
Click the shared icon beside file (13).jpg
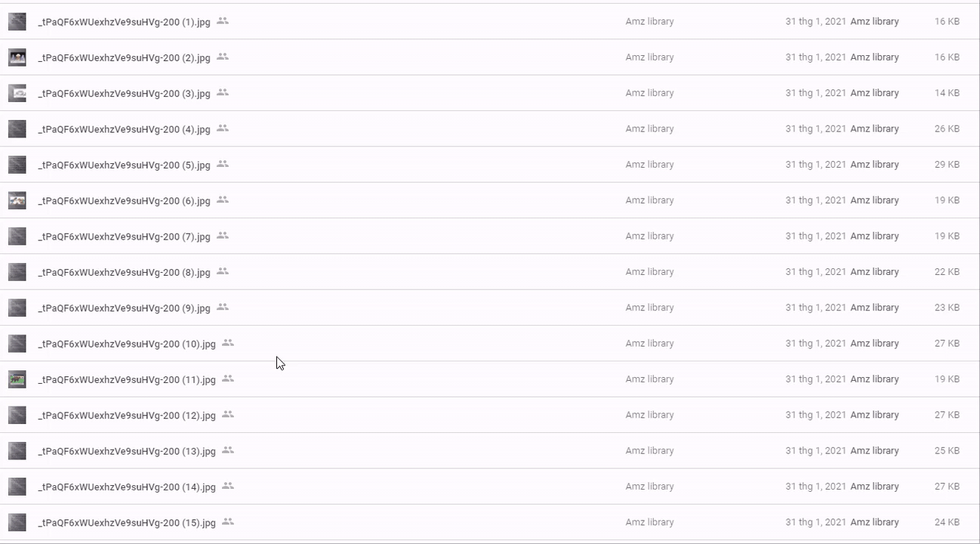click(x=228, y=450)
